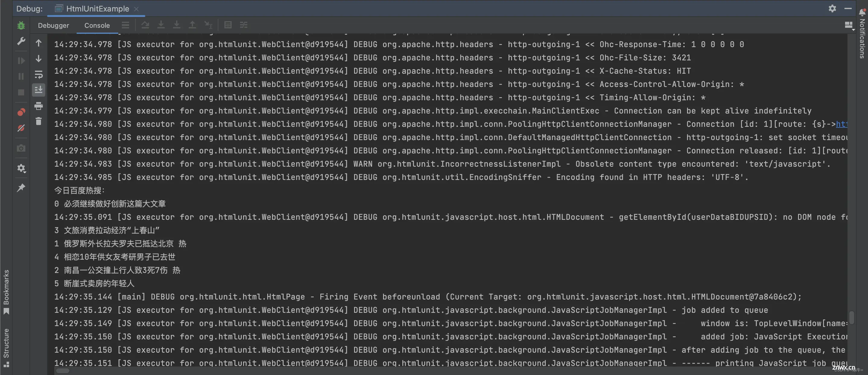868x375 pixels.
Task: Click the Pin Tab pushpin icon
Action: pyautogui.click(x=21, y=188)
